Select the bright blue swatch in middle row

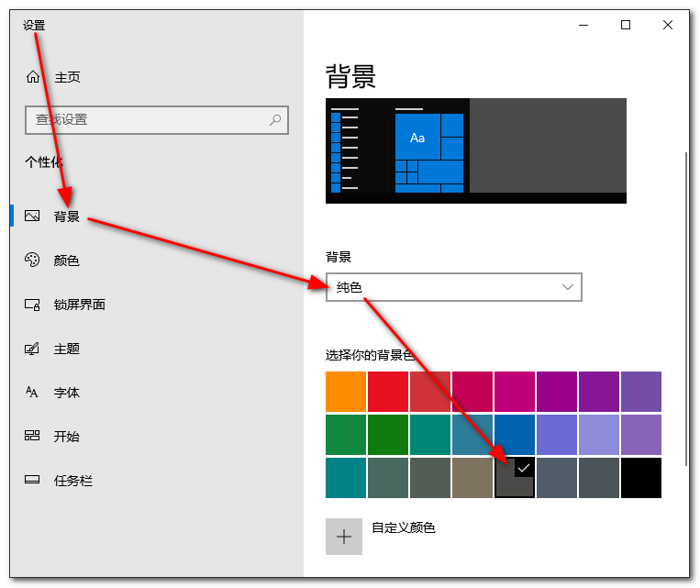[515, 435]
